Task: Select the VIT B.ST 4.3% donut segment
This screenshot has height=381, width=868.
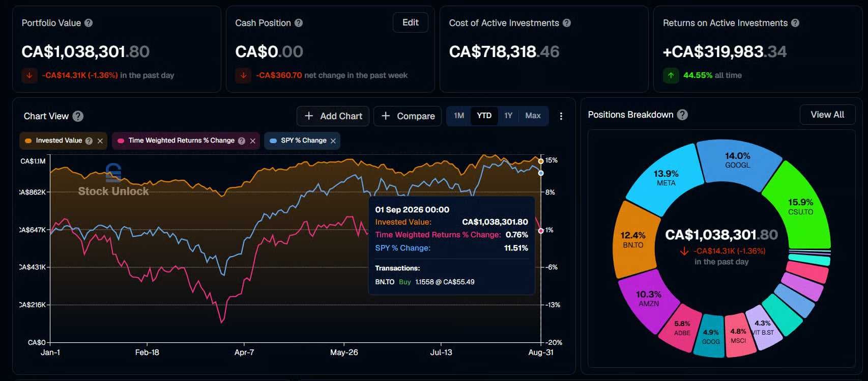Action: pyautogui.click(x=763, y=328)
